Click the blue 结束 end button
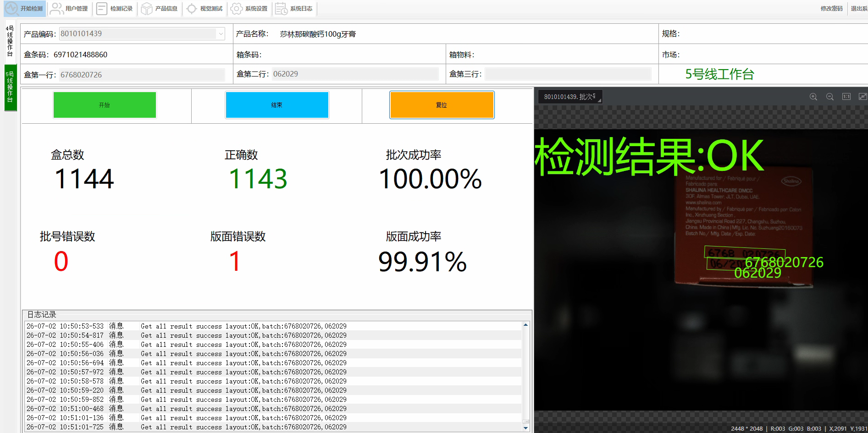This screenshot has width=868, height=433. coord(277,105)
